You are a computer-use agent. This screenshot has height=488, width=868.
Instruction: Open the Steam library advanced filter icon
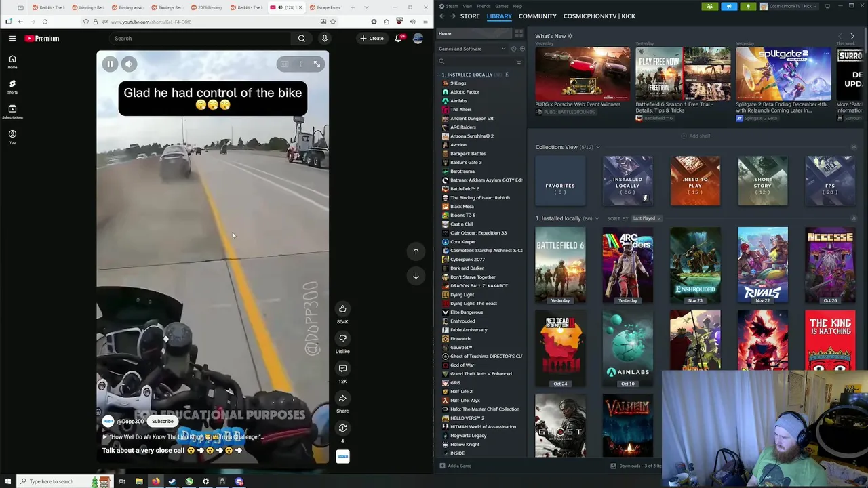[519, 62]
